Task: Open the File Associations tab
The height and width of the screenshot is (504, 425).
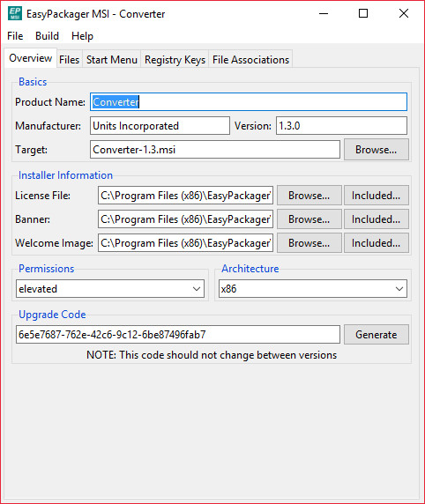Action: (x=250, y=60)
